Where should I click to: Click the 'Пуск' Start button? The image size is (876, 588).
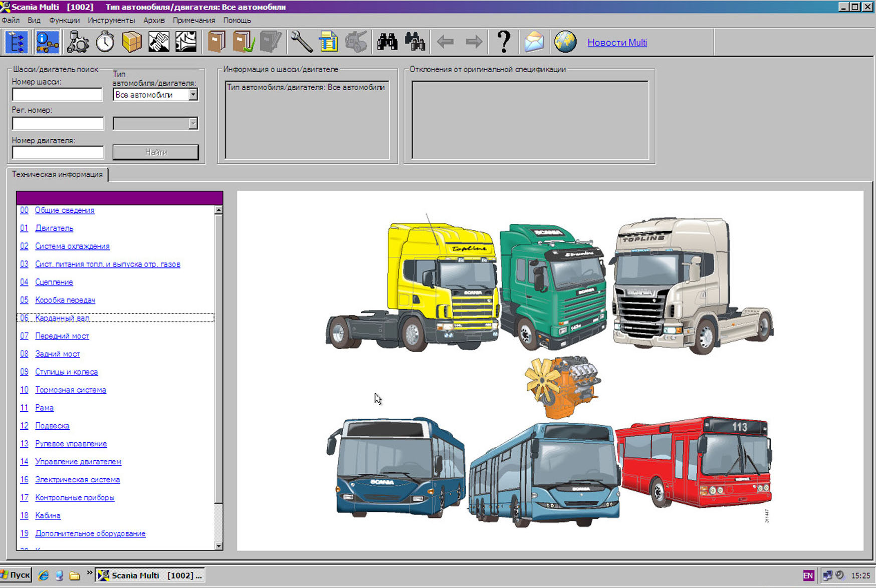pos(16,575)
